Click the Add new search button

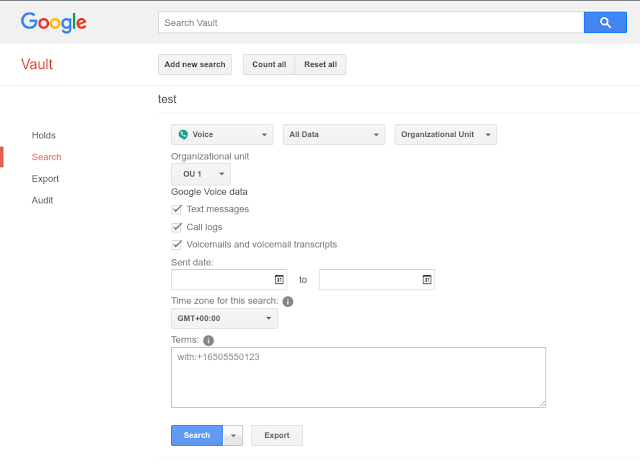coord(195,64)
